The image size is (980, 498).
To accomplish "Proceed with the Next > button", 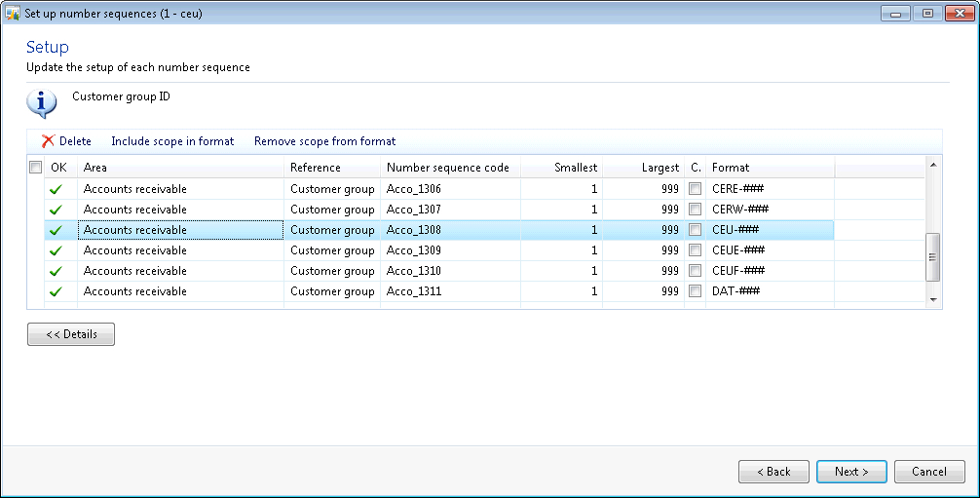I will pos(851,472).
